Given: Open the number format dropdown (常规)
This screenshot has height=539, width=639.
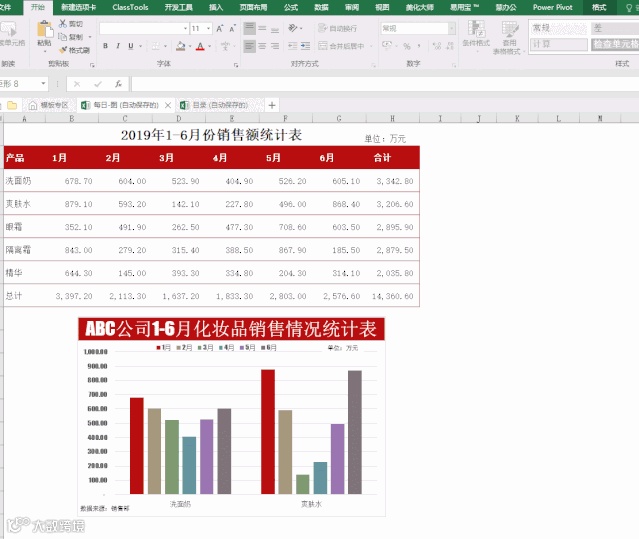Looking at the screenshot, I should [x=452, y=28].
